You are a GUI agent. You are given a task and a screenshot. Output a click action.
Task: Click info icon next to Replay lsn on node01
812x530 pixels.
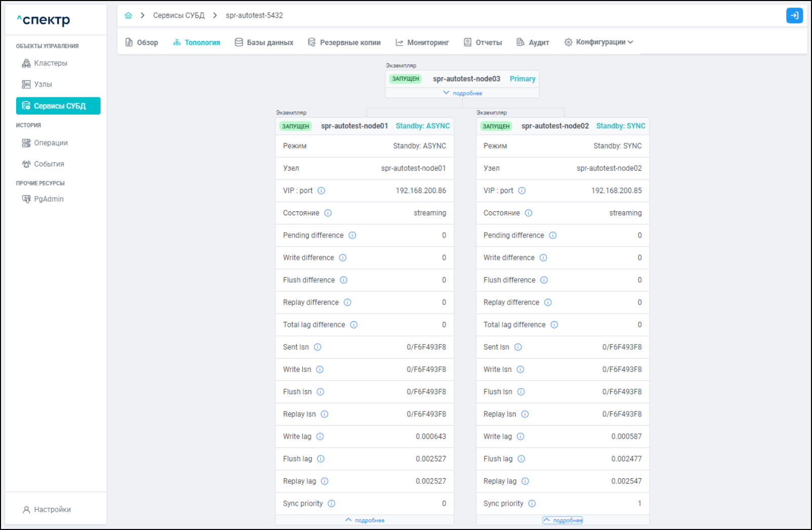pyautogui.click(x=324, y=414)
